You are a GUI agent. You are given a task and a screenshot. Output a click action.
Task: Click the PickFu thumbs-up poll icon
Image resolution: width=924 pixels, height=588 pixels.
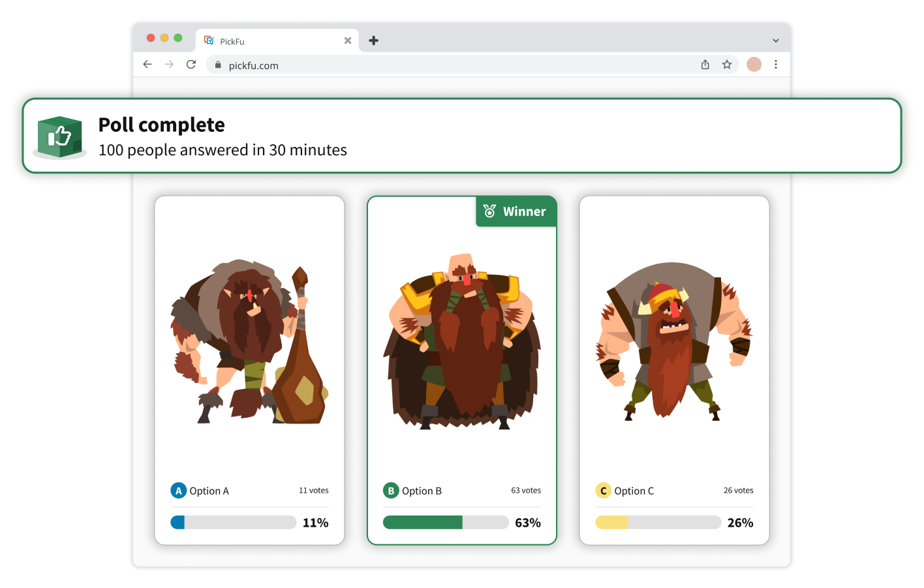[59, 136]
